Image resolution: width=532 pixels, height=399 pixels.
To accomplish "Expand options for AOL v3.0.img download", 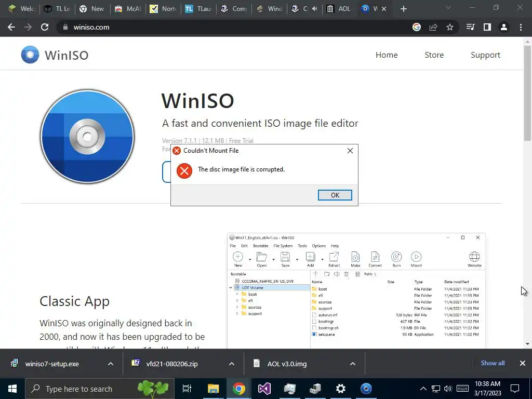I will pyautogui.click(x=353, y=364).
